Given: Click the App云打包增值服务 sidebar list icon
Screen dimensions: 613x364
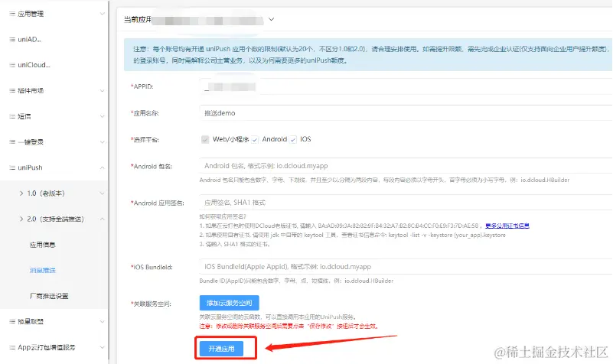Looking at the screenshot, I should [12, 347].
